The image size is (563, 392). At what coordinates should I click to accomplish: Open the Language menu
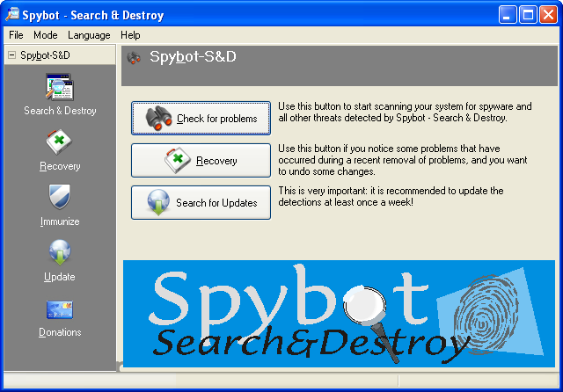click(89, 35)
